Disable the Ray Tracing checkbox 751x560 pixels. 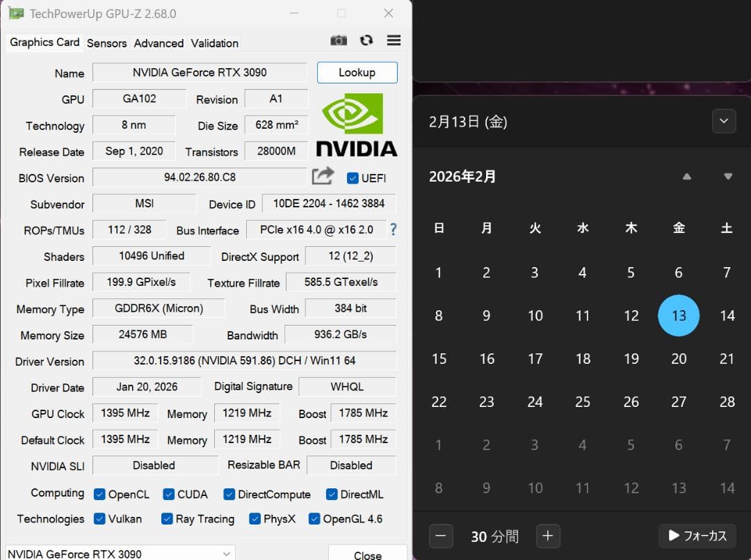coord(166,519)
